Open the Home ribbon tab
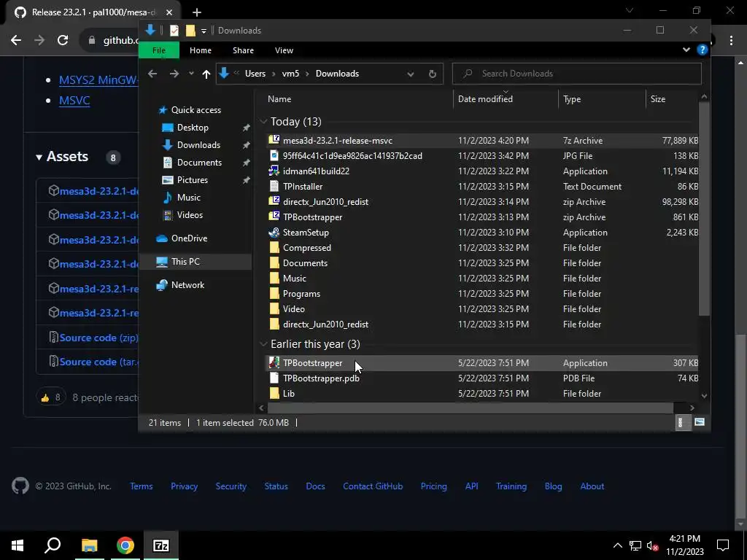Viewport: 747px width, 560px height. point(200,50)
